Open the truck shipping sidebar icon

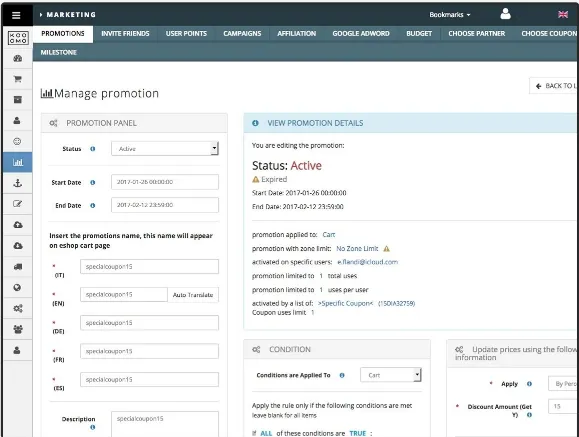17,267
